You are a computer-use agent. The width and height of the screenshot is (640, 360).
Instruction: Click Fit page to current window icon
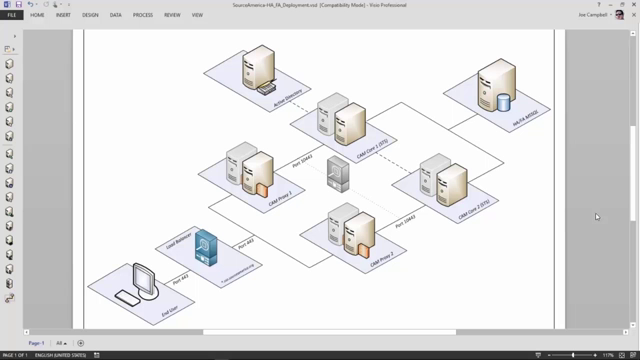tap(622, 355)
